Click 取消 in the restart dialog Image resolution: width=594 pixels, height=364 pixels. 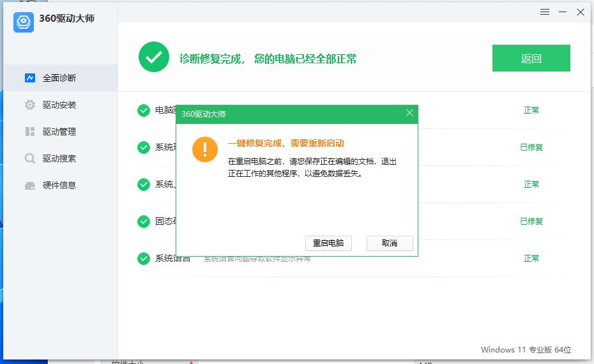click(x=390, y=243)
